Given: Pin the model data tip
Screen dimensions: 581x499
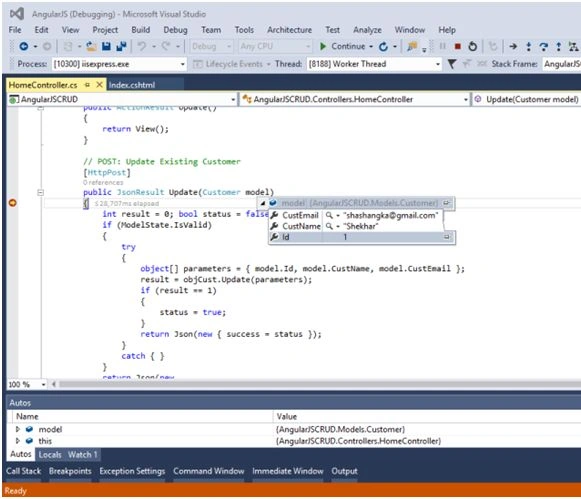Looking at the screenshot, I should [x=446, y=203].
